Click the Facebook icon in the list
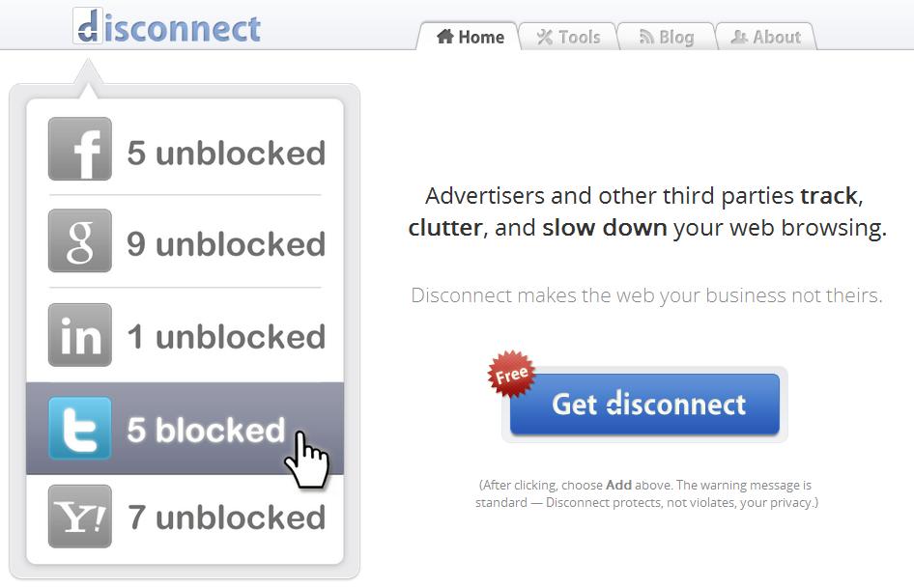This screenshot has width=914, height=588. 80,150
